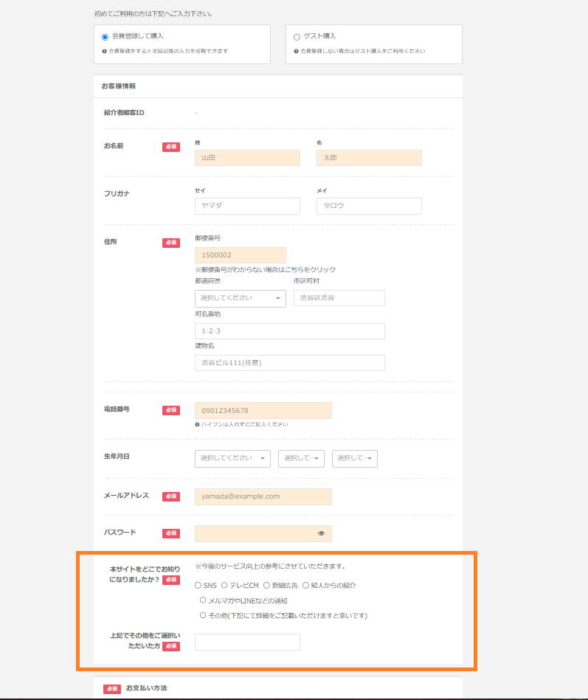Screen dimensions: 588x700
Task: Select the 新聞広告 radio button
Action: click(266, 585)
